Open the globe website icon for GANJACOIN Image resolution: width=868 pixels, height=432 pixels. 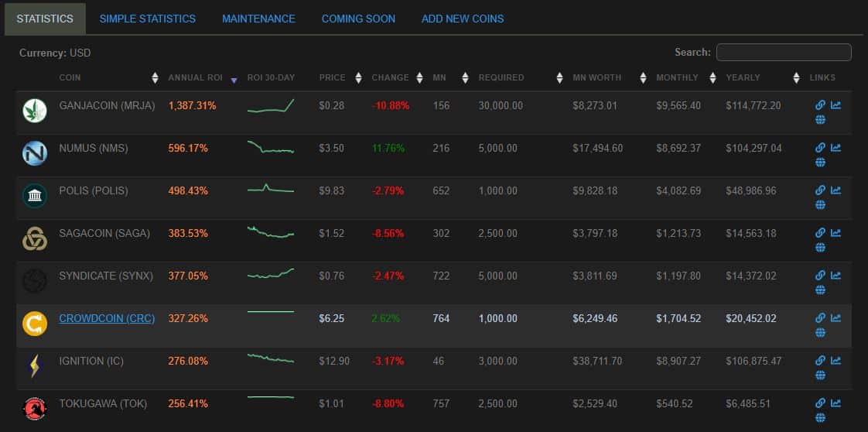coord(820,120)
